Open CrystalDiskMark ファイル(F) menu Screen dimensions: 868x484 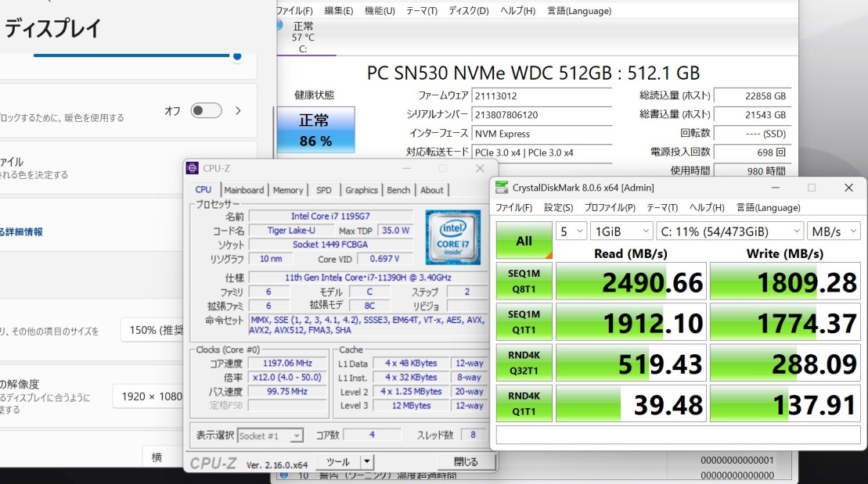click(x=513, y=207)
